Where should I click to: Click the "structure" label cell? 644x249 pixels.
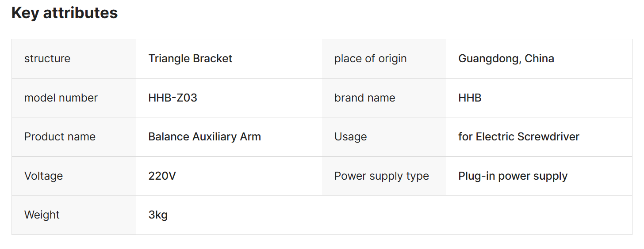47,59
